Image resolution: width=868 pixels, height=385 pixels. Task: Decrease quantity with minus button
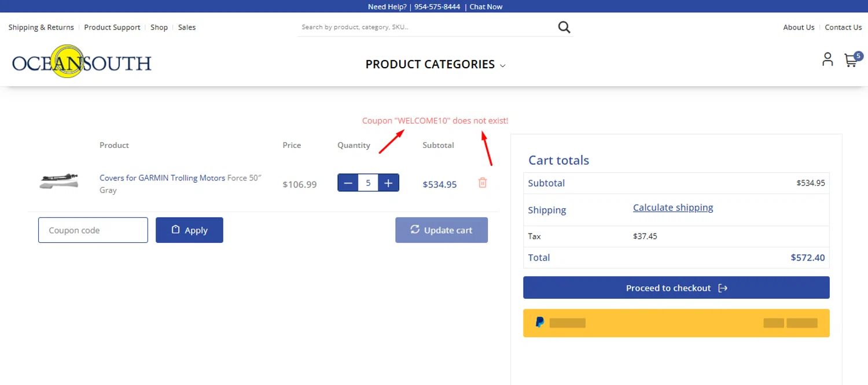(348, 183)
